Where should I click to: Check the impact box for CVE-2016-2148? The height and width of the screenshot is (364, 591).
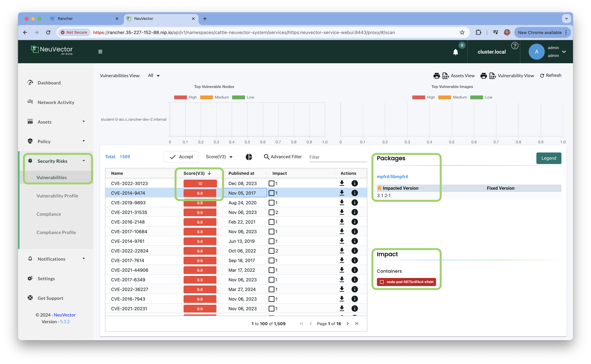coord(271,222)
